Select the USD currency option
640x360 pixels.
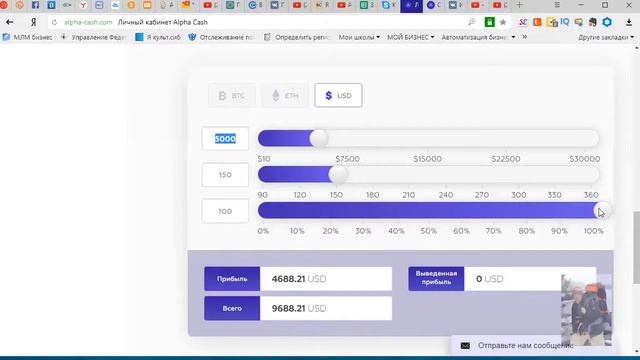338,96
